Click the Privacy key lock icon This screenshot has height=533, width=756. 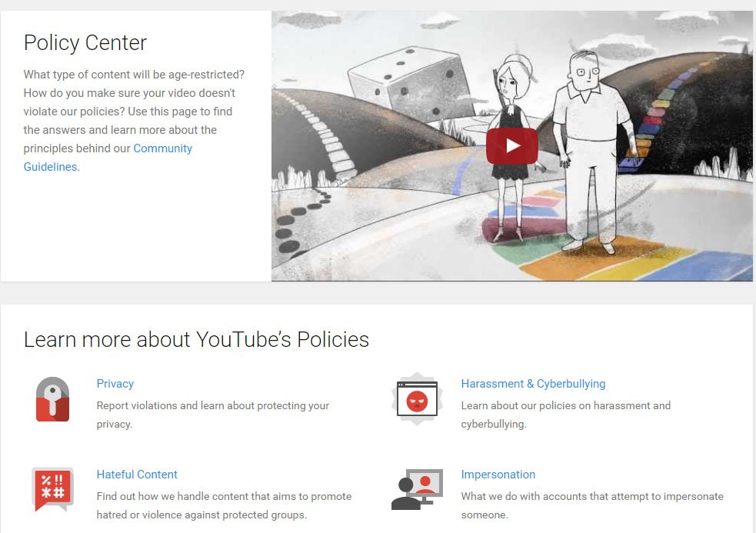click(52, 399)
